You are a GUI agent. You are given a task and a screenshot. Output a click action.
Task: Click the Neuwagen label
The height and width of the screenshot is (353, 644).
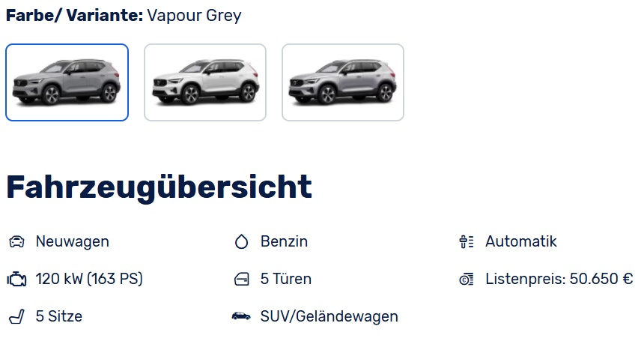click(x=73, y=241)
